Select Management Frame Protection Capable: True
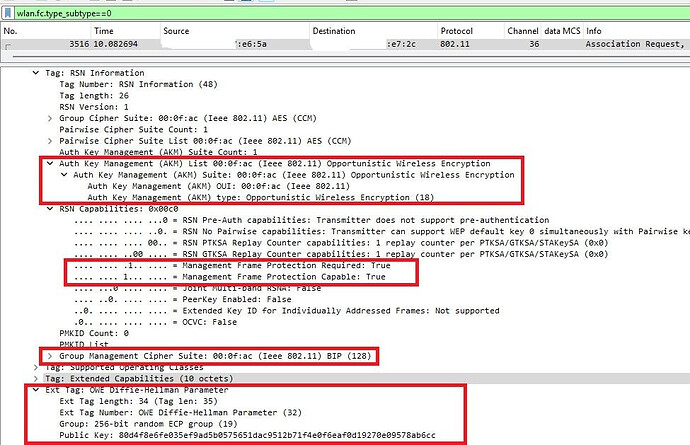This screenshot has height=445, width=690. coord(230,277)
